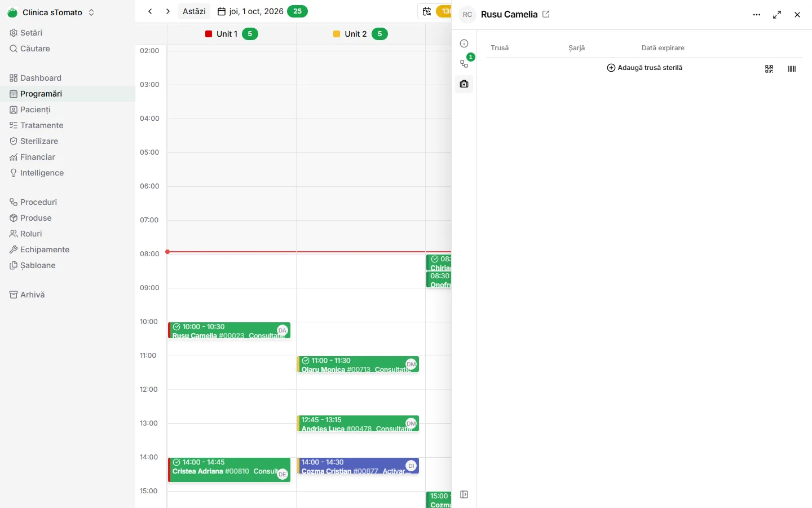The image size is (812, 508).
Task: Open the Clinica sTomato clinic switcher
Action: pyautogui.click(x=52, y=12)
